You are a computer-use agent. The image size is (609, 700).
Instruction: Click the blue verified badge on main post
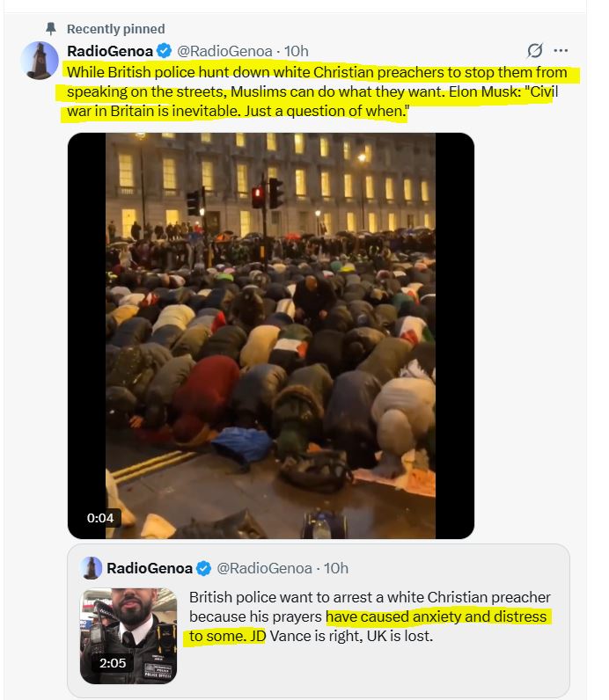coord(164,51)
